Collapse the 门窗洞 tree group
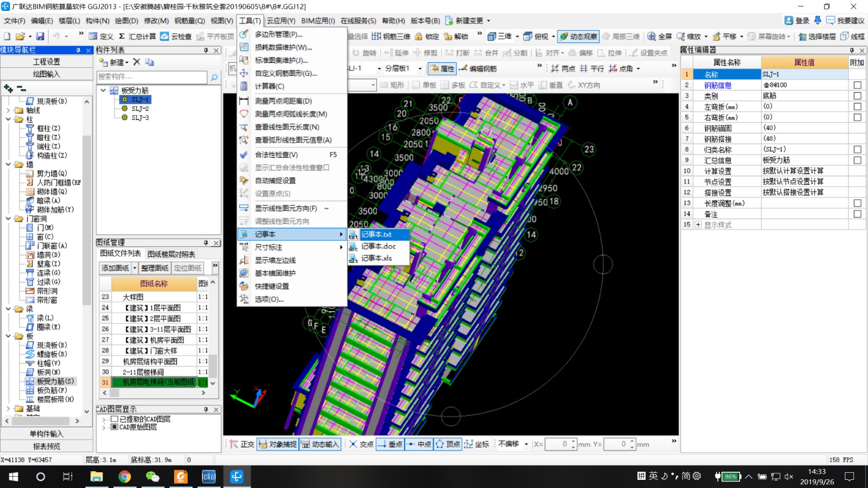This screenshot has width=868, height=488. (8, 219)
